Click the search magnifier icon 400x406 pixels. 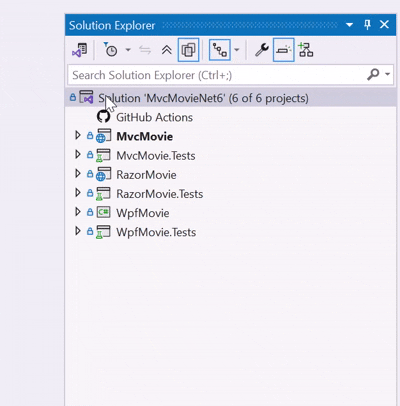click(x=373, y=74)
